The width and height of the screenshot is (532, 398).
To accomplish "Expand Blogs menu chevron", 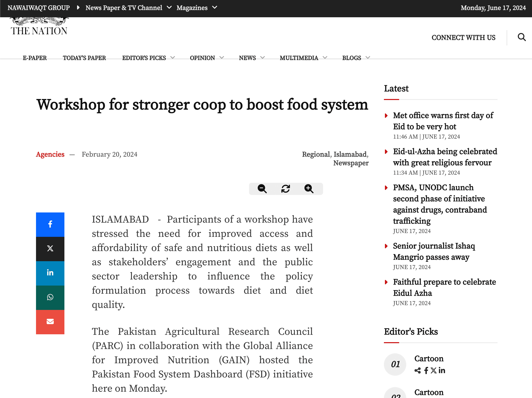I will tap(368, 58).
